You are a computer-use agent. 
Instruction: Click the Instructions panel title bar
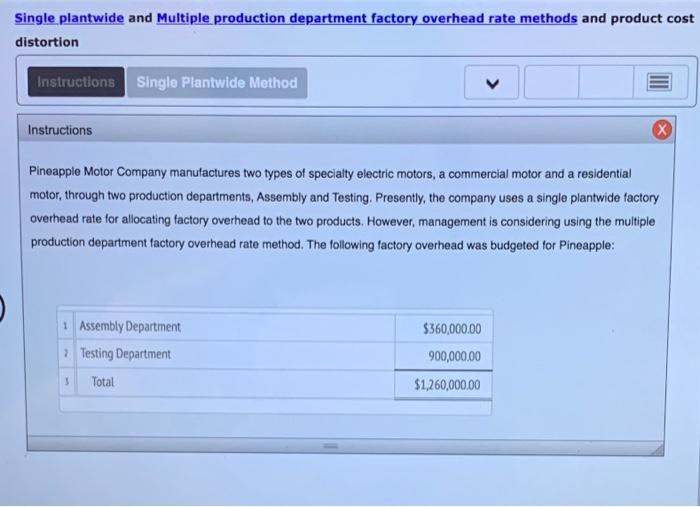tap(346, 130)
